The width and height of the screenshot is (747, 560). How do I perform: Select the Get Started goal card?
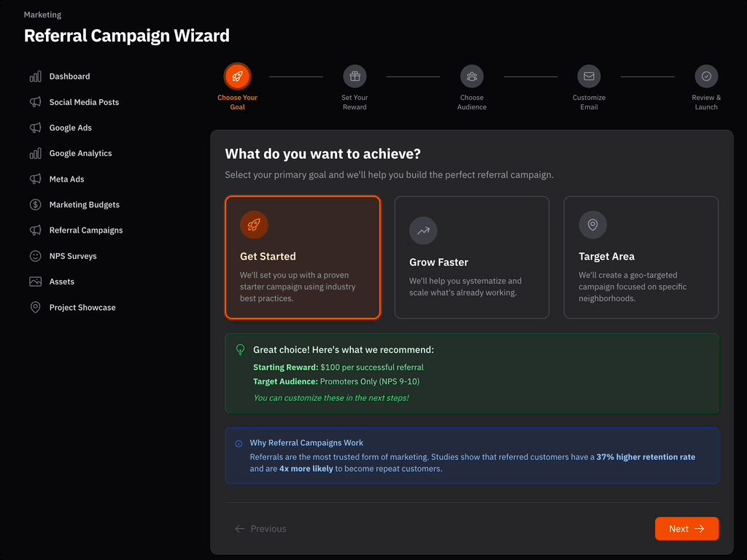(303, 257)
